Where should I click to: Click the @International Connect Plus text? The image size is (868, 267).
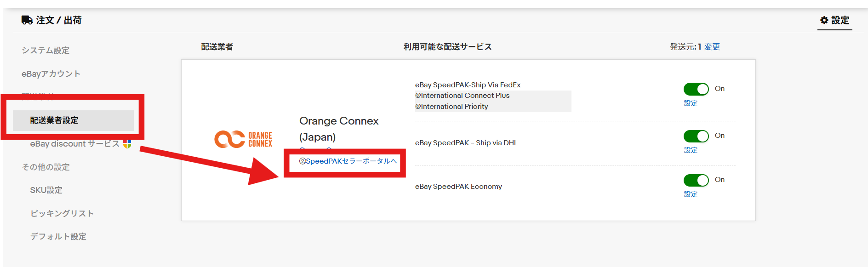click(x=463, y=96)
